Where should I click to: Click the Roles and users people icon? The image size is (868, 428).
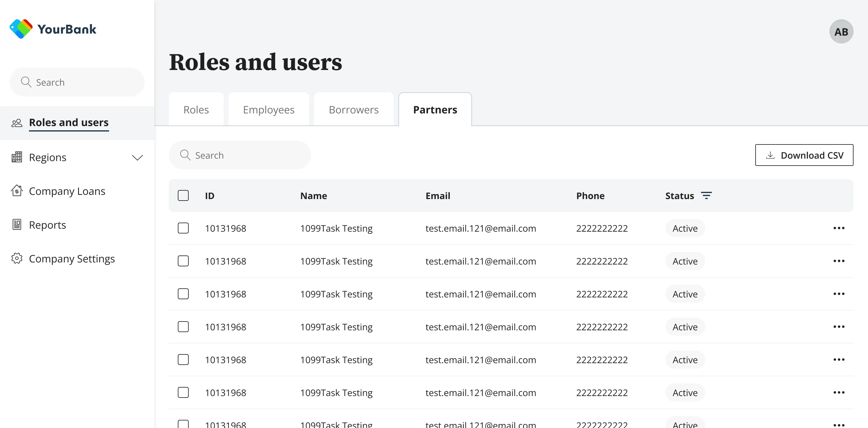coord(17,123)
